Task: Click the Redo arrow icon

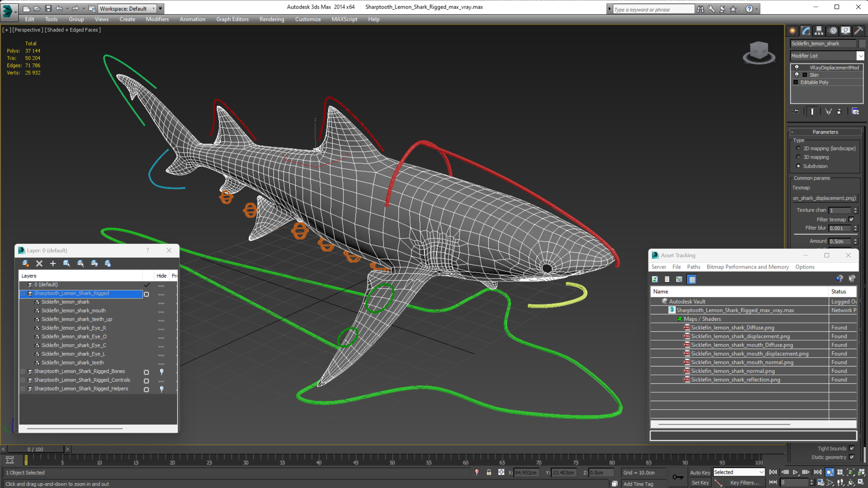Action: click(75, 9)
